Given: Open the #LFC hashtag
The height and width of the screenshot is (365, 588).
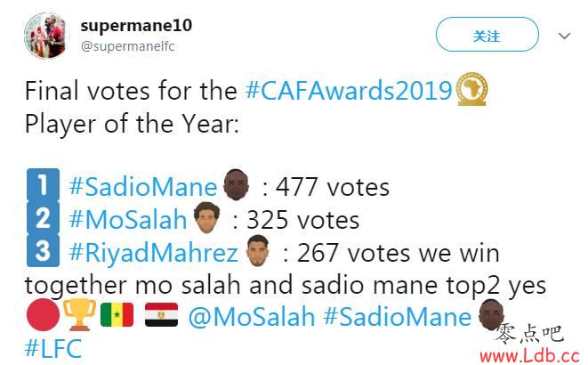Looking at the screenshot, I should click(53, 349).
